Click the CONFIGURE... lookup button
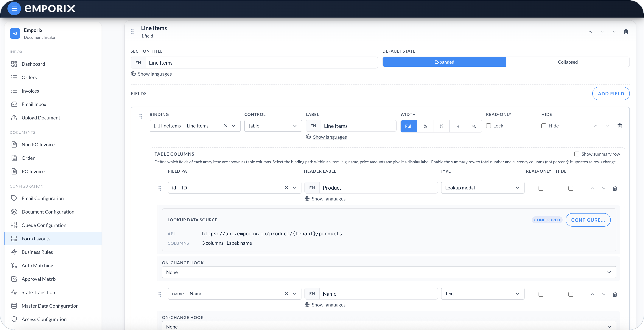This screenshot has width=644, height=330. tap(588, 220)
